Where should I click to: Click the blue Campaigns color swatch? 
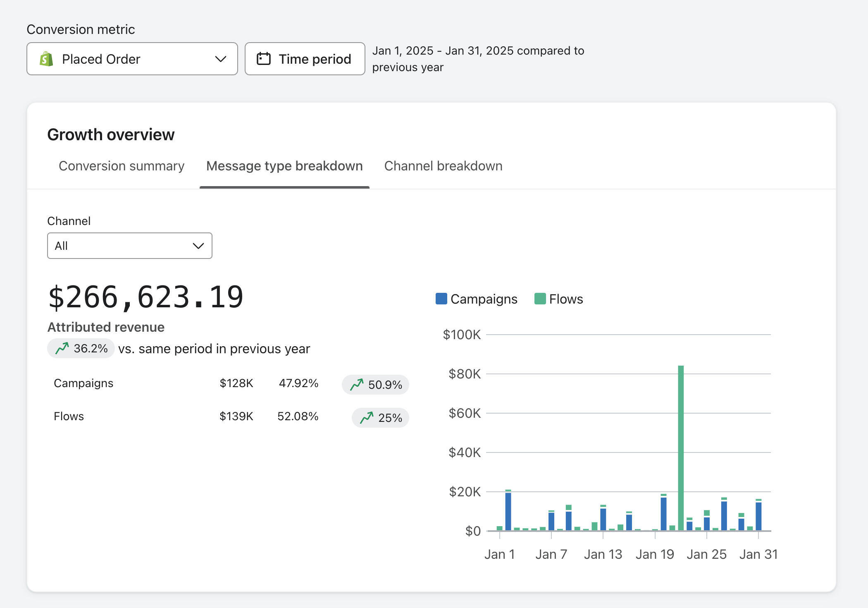(x=441, y=299)
